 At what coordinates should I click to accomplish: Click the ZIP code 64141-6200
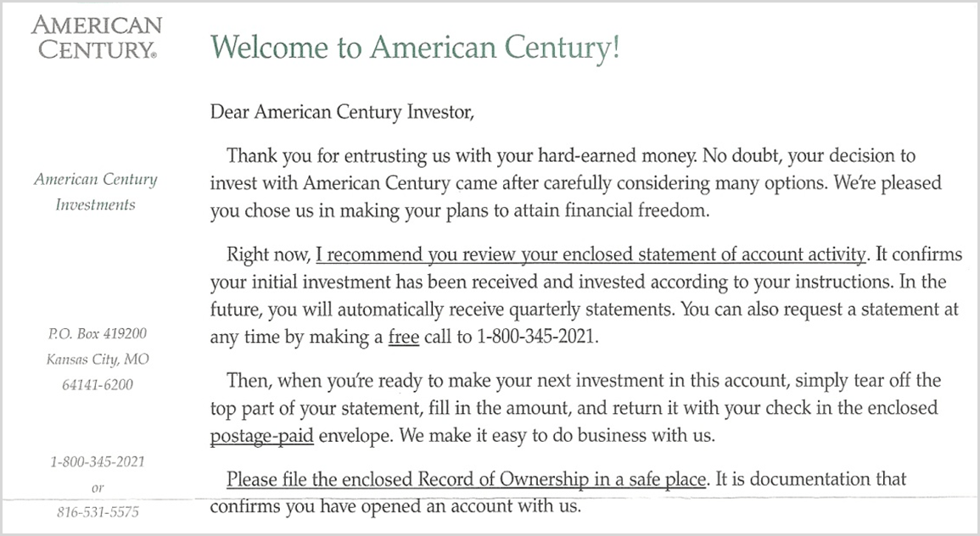click(x=98, y=385)
